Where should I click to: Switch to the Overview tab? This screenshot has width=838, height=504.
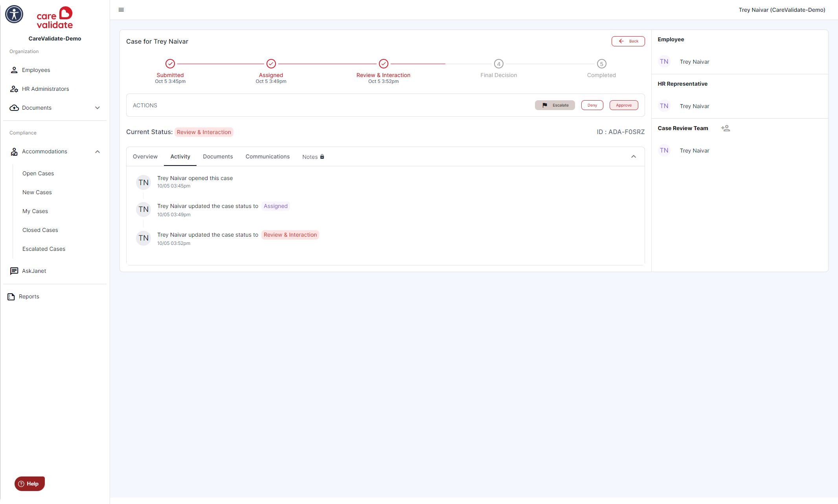pos(145,156)
